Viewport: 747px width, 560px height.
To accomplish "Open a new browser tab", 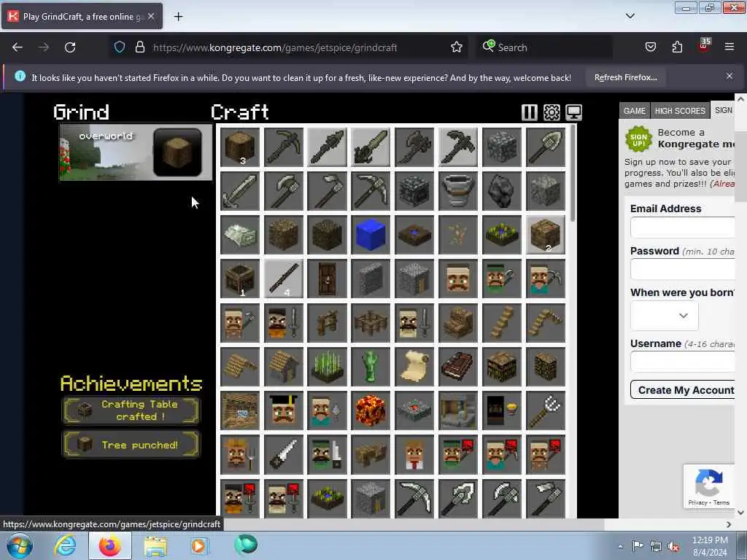I will [178, 17].
